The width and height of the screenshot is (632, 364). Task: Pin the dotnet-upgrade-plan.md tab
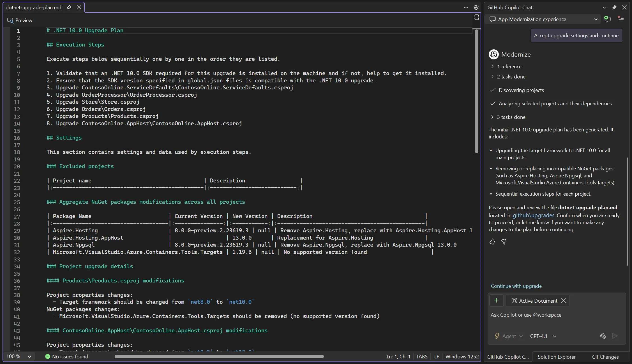coord(69,7)
